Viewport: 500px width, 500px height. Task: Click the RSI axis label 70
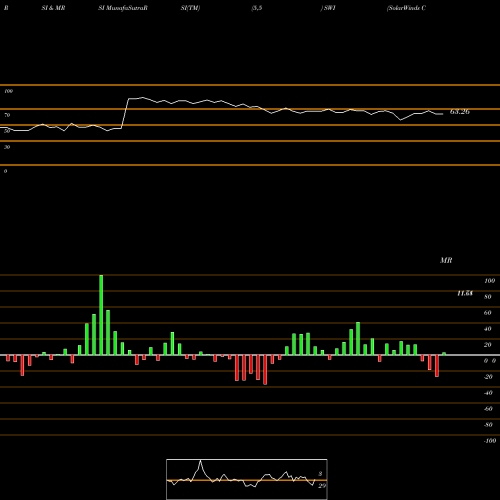click(7, 115)
